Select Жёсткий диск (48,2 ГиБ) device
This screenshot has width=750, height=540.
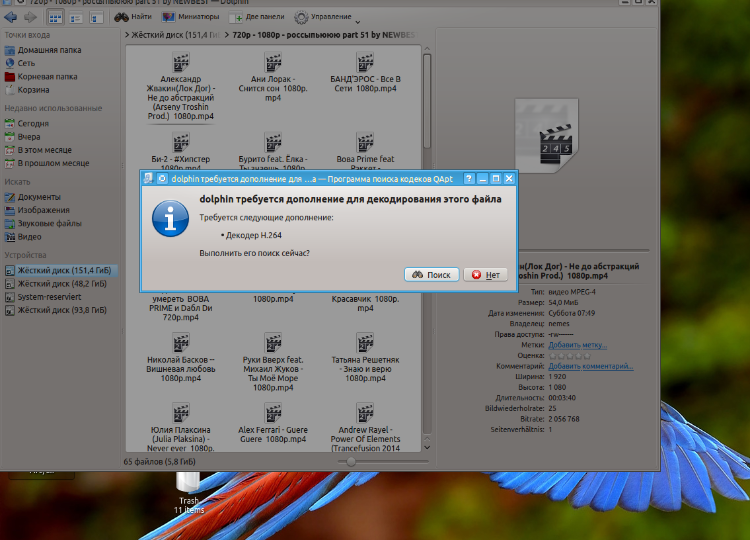pos(61,284)
